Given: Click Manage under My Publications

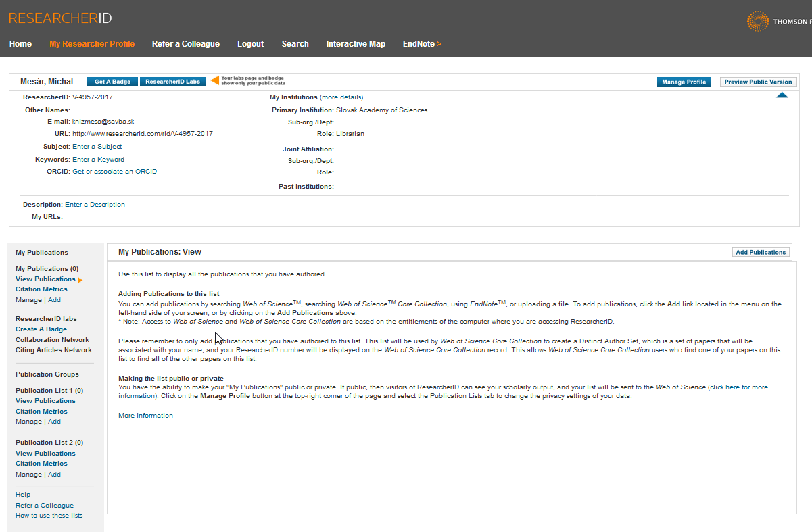Looking at the screenshot, I should pos(28,300).
